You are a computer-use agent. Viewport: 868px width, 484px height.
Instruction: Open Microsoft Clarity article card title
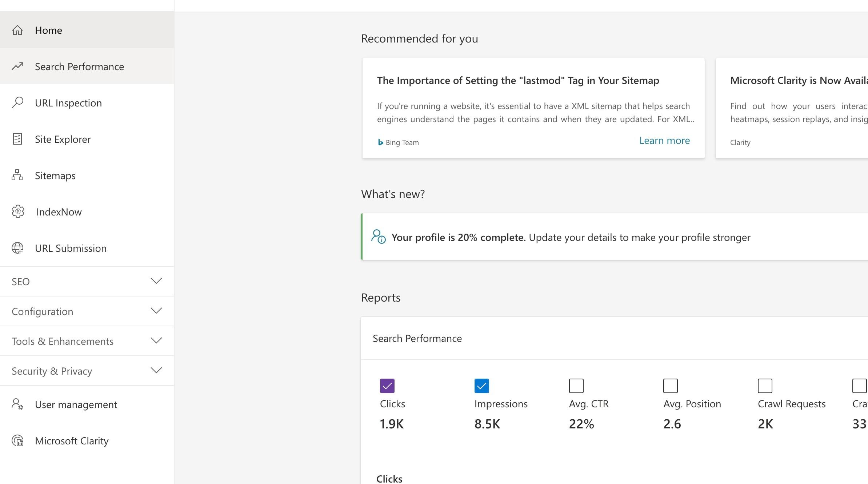click(x=799, y=80)
